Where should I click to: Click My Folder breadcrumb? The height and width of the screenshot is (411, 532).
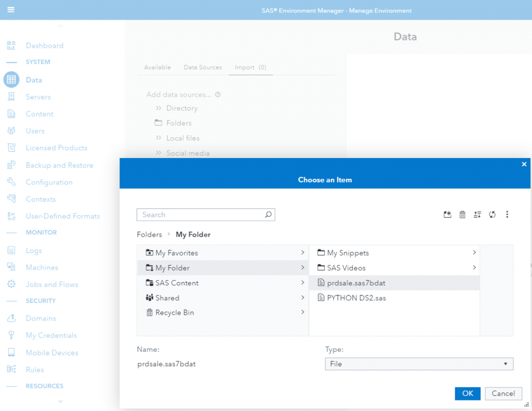click(x=193, y=234)
